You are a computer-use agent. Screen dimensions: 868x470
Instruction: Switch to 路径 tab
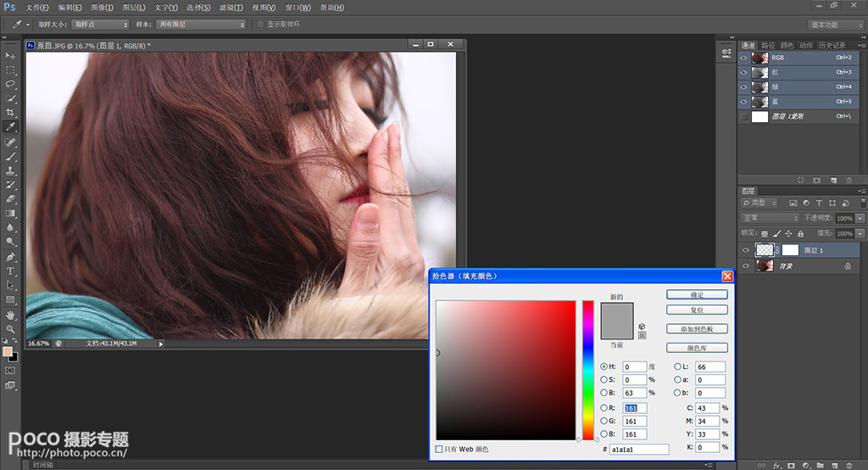[768, 46]
